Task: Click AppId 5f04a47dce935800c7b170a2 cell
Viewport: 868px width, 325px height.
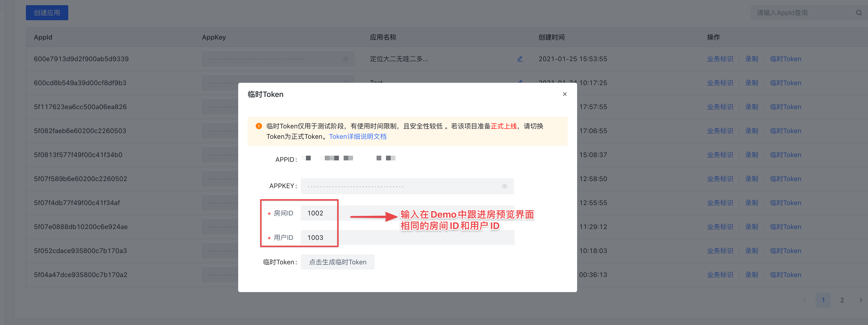Action: (x=80, y=275)
